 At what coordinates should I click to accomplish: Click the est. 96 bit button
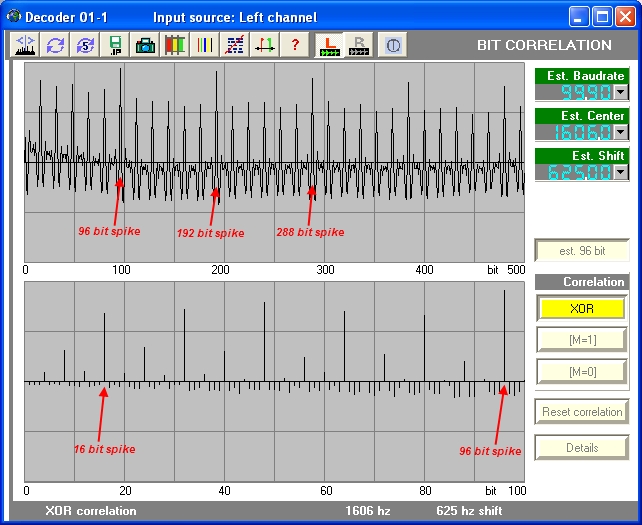[581, 251]
